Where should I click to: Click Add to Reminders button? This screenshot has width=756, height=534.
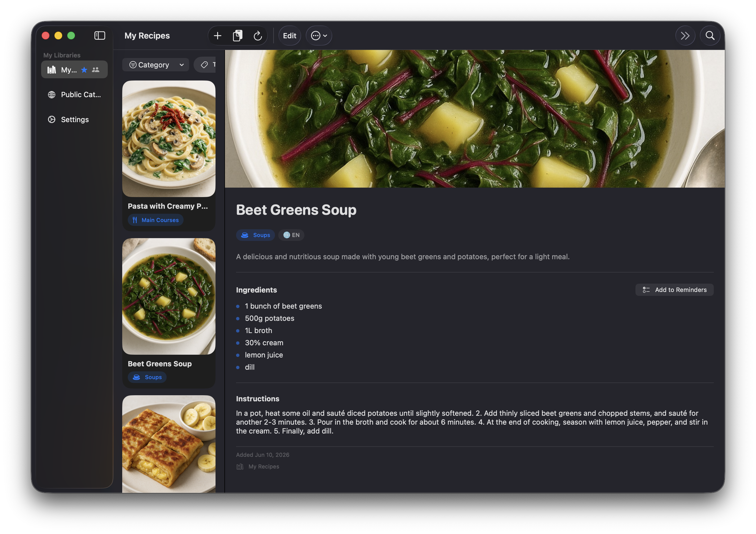(674, 289)
